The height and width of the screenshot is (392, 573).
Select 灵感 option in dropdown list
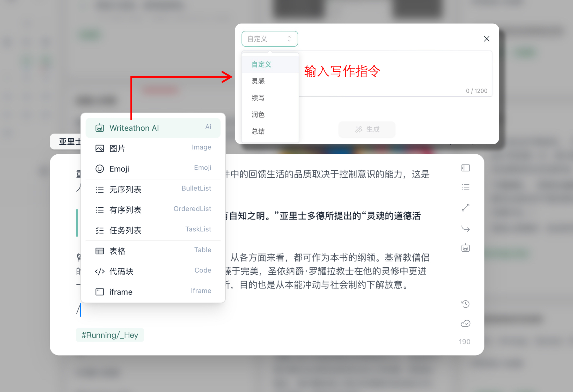pyautogui.click(x=270, y=81)
